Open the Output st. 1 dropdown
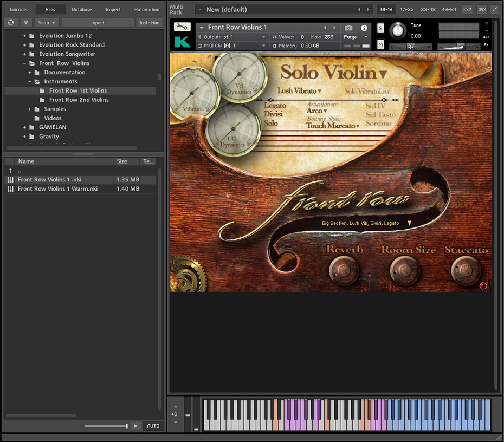This screenshot has width=504, height=442. coord(232,37)
